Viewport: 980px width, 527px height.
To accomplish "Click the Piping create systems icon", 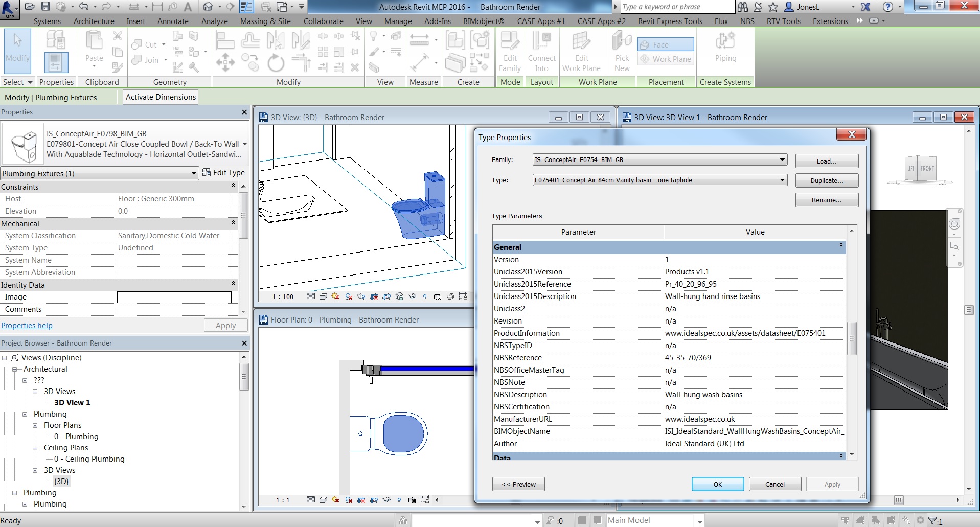I will [725, 47].
